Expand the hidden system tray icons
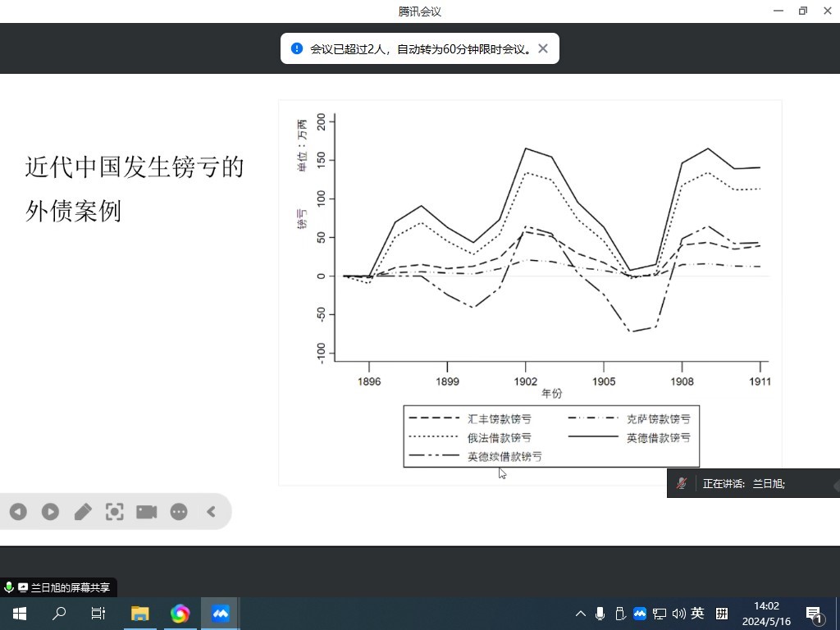 coord(581,614)
